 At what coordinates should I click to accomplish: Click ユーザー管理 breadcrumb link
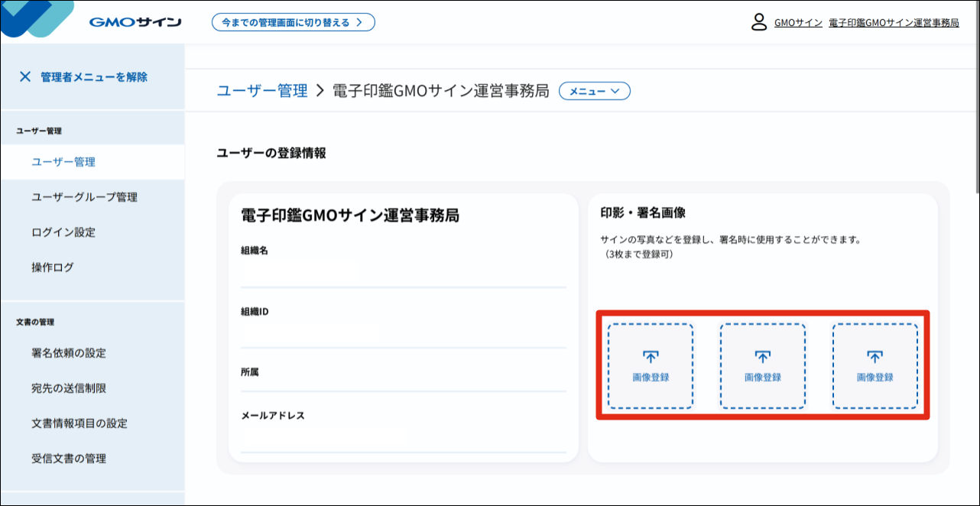click(262, 91)
